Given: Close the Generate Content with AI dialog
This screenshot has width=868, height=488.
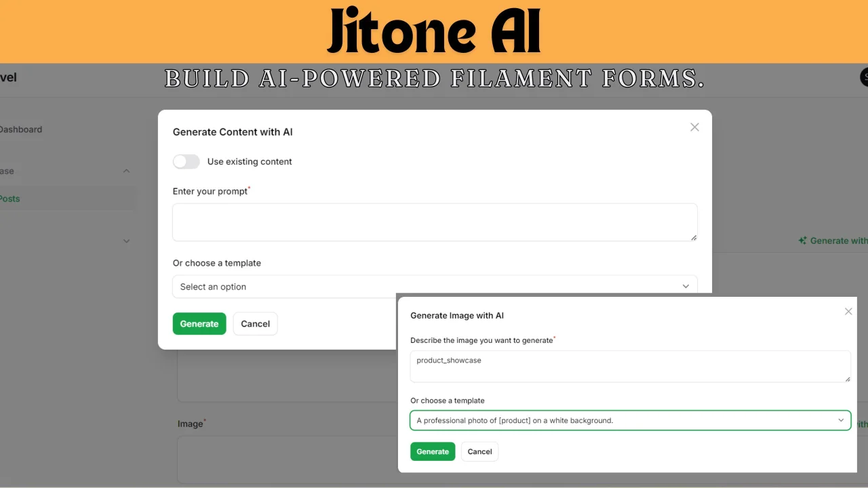Looking at the screenshot, I should coord(694,127).
